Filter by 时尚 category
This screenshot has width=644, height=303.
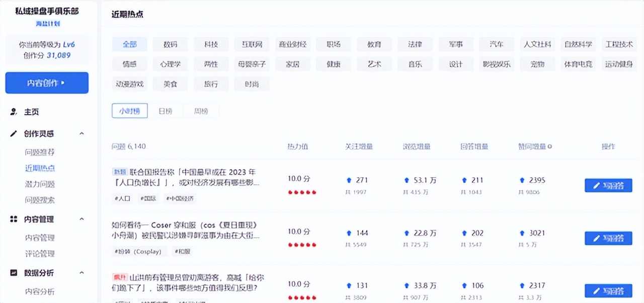tap(252, 84)
